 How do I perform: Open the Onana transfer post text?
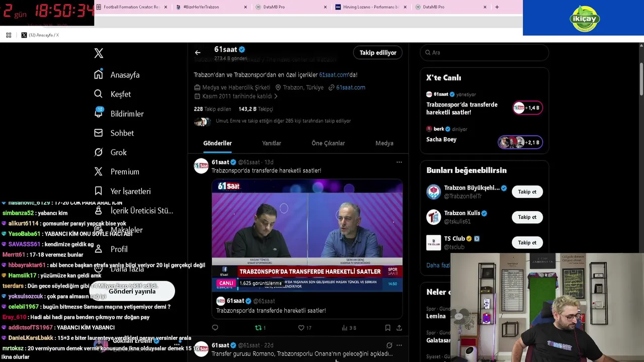(x=302, y=354)
